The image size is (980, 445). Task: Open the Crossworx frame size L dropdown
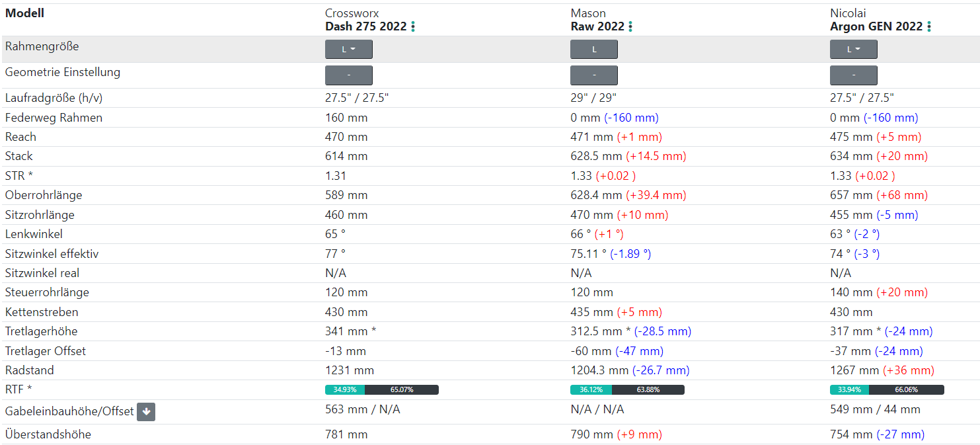(349, 50)
